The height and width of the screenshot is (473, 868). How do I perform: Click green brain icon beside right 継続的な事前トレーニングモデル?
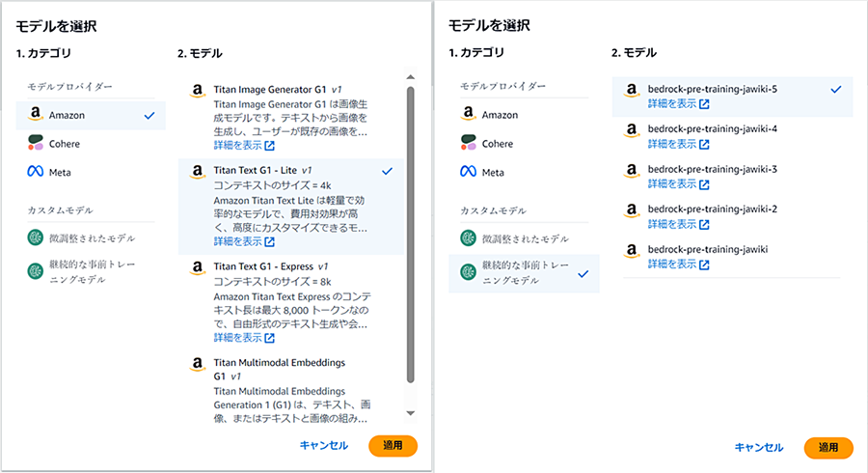point(469,272)
